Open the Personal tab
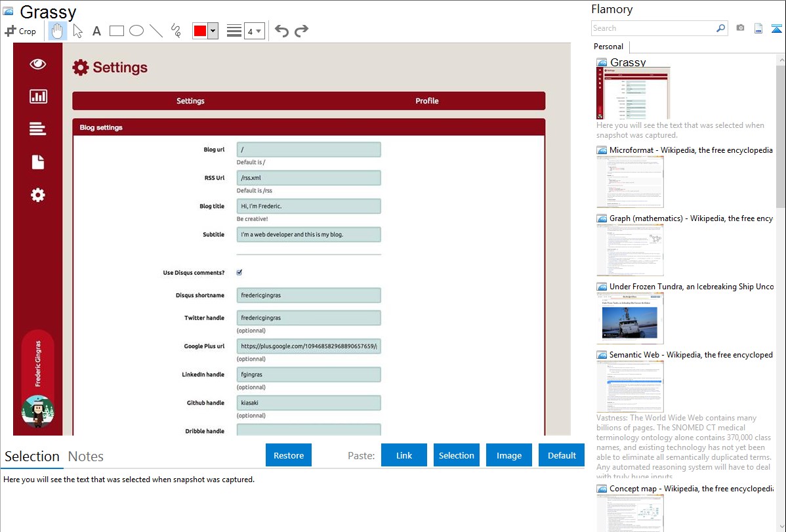786x532 pixels. click(608, 47)
